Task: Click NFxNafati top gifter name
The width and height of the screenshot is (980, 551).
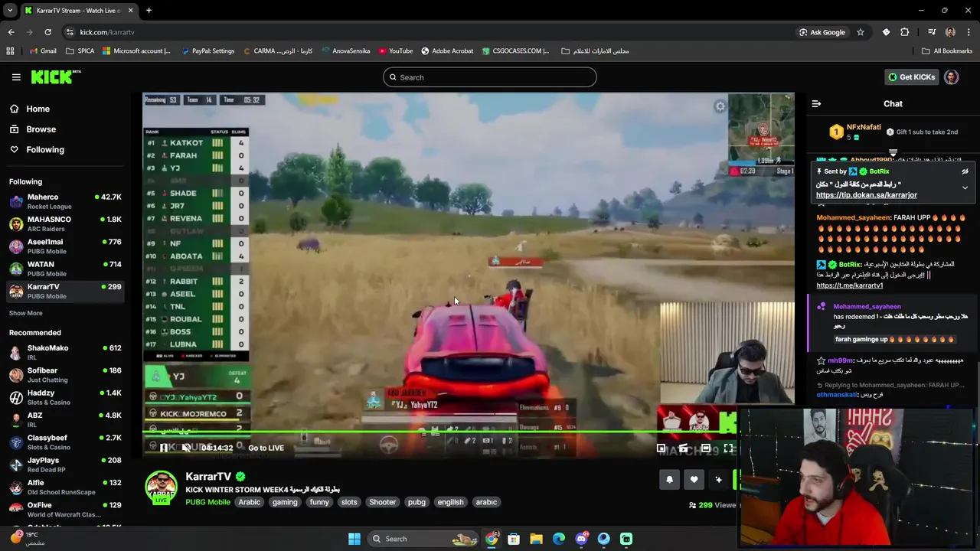Action: (864, 127)
